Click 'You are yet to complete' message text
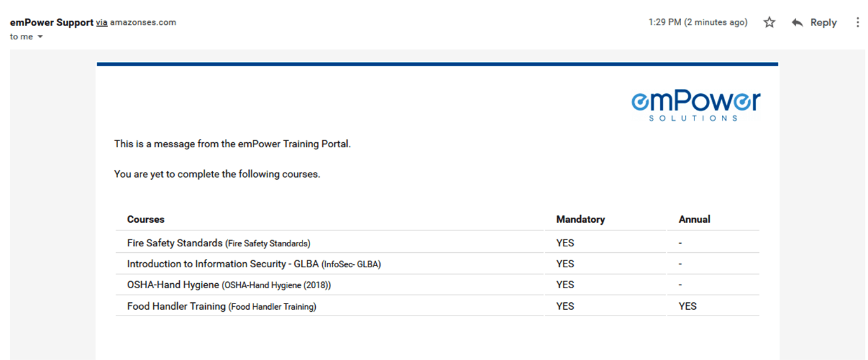The width and height of the screenshot is (868, 360). tap(217, 174)
